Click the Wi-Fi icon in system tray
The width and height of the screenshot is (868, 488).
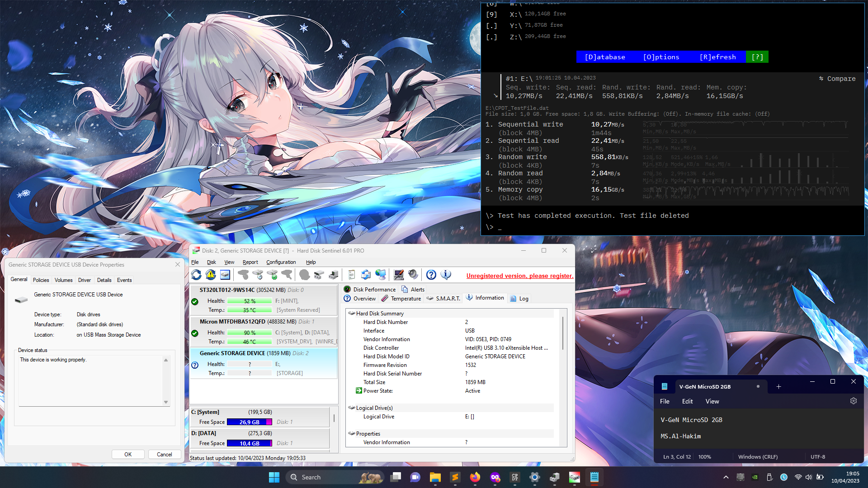click(x=798, y=477)
